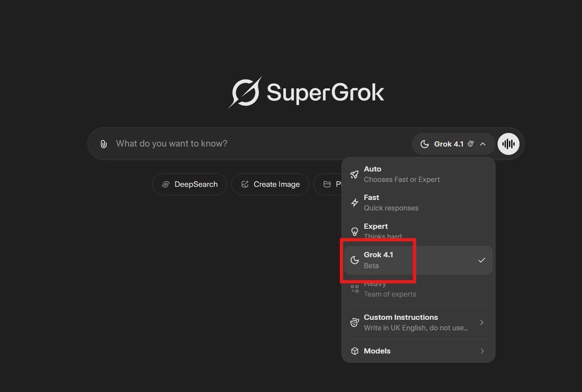The width and height of the screenshot is (582, 392).
Task: Select the Expert mode option
Action: pyautogui.click(x=418, y=231)
